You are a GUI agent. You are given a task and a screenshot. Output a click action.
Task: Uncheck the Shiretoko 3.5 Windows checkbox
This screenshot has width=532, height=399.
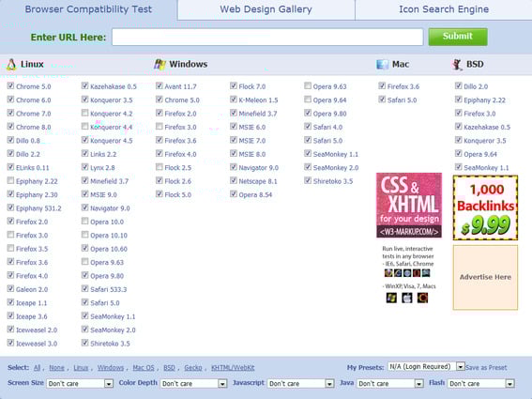[308, 180]
